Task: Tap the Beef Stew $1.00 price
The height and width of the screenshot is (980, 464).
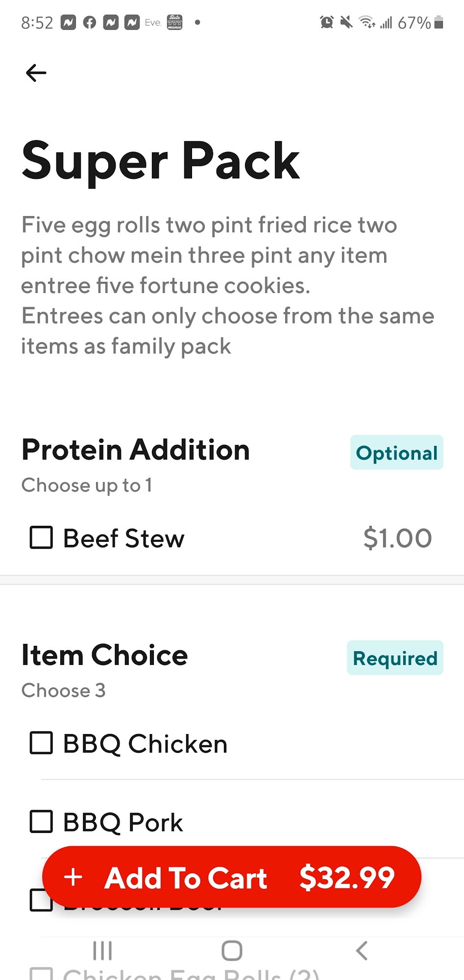Action: click(397, 538)
